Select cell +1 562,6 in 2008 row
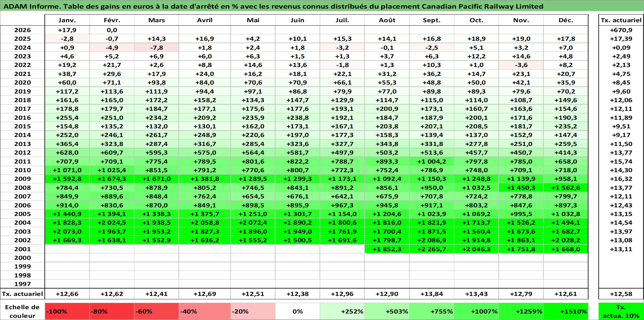Image resolution: width=644 pixels, height=320 pixels. pos(566,188)
